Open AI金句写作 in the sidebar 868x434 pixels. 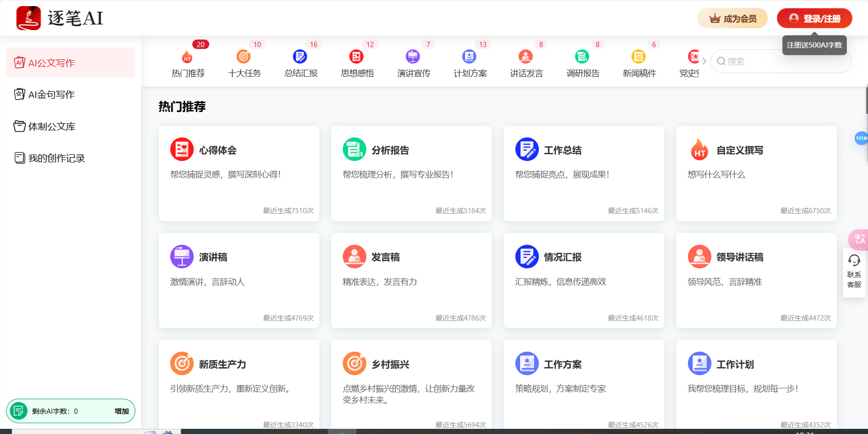(x=52, y=95)
